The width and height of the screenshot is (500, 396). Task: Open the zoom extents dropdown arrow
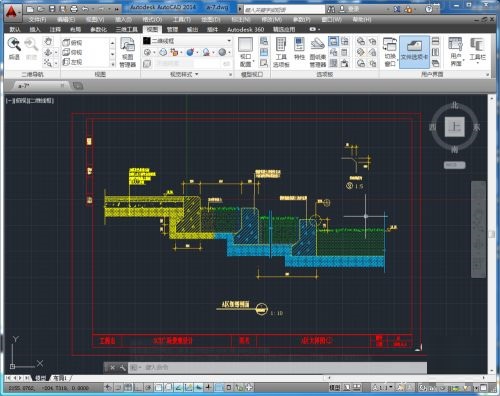56,63
